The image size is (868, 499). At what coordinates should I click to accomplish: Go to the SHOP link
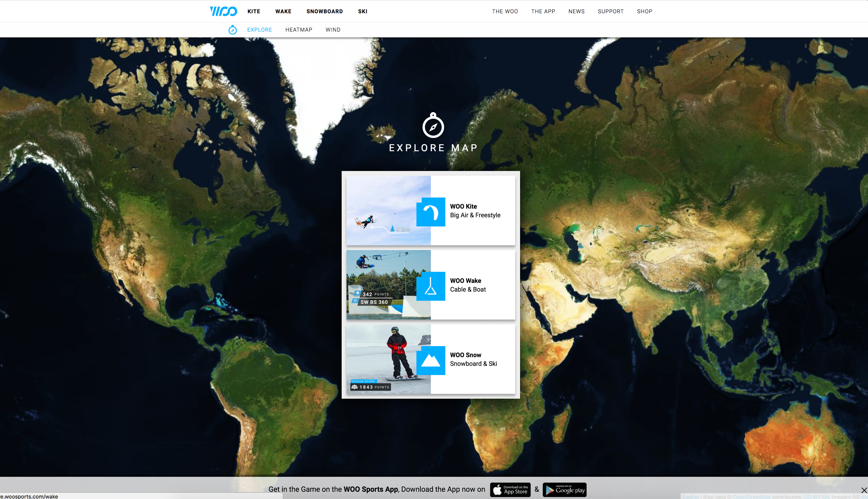(x=644, y=11)
